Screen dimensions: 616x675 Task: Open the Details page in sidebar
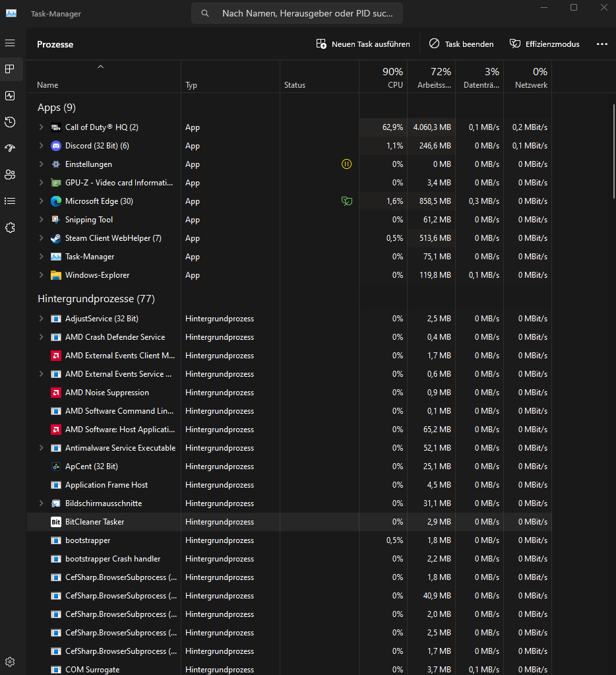[x=10, y=201]
